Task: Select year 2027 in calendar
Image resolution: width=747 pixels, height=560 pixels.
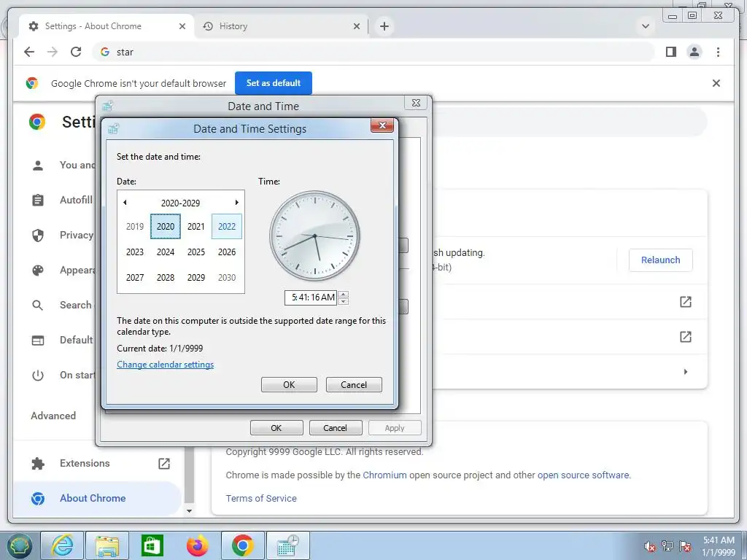Action: [135, 278]
